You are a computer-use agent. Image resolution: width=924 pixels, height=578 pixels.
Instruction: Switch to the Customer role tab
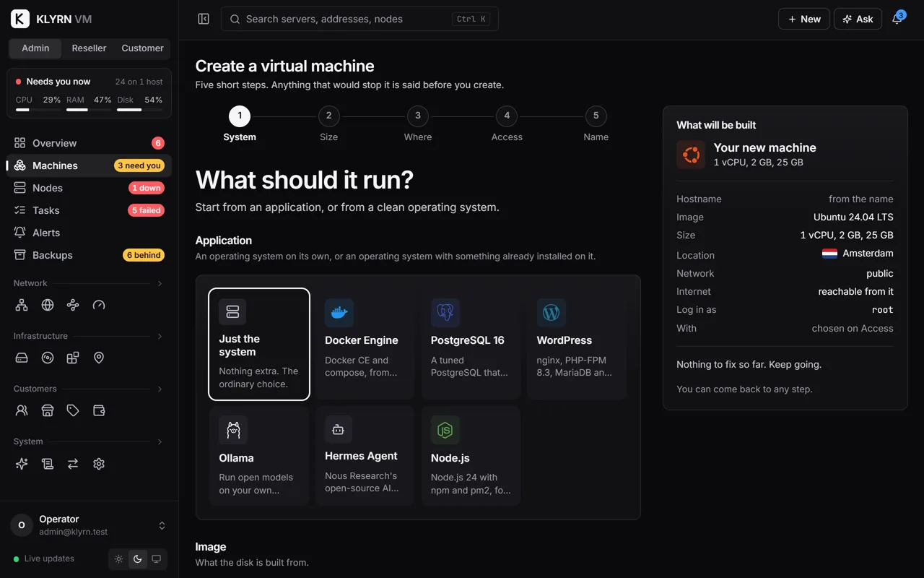pyautogui.click(x=142, y=48)
